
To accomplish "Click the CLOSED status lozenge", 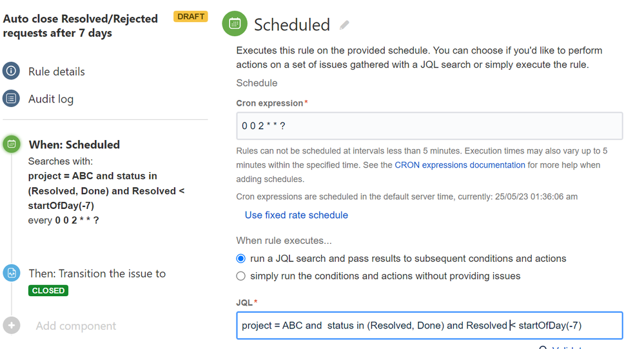I will [x=48, y=291].
